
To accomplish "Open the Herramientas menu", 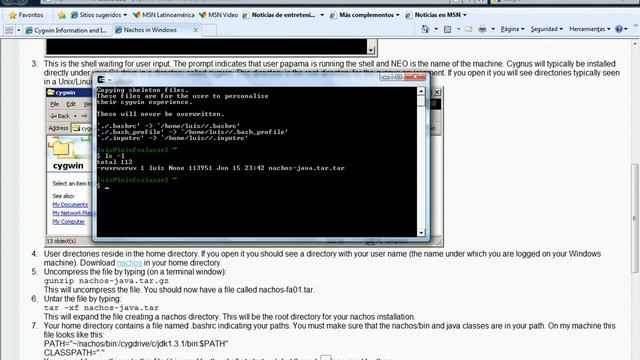I will [x=590, y=29].
